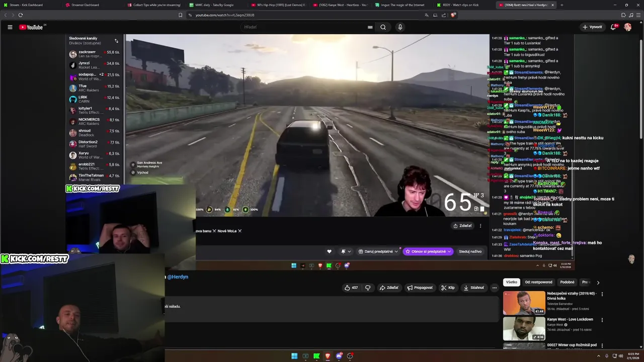
Task: Open Windows Start button in taskbar
Action: point(294,356)
